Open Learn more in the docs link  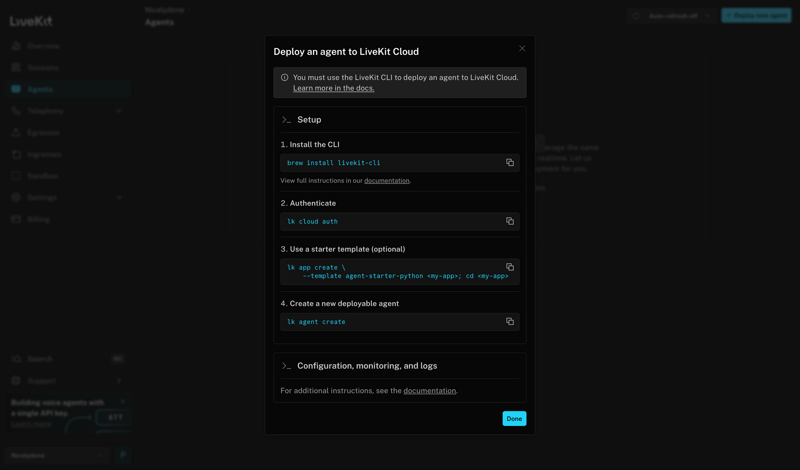click(x=334, y=88)
